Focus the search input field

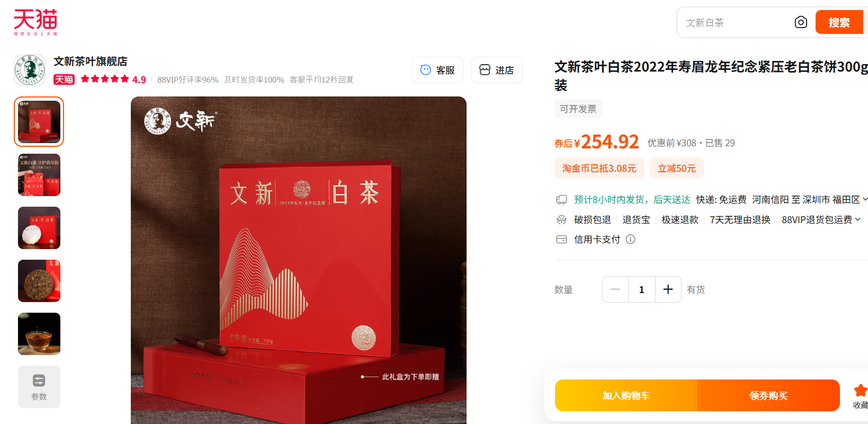point(736,22)
